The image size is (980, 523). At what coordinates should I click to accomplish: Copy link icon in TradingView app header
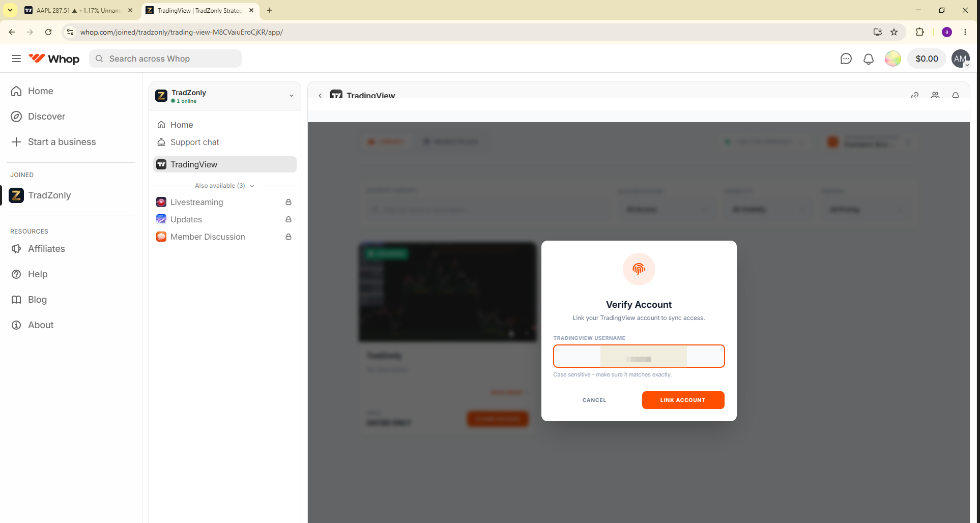[915, 95]
